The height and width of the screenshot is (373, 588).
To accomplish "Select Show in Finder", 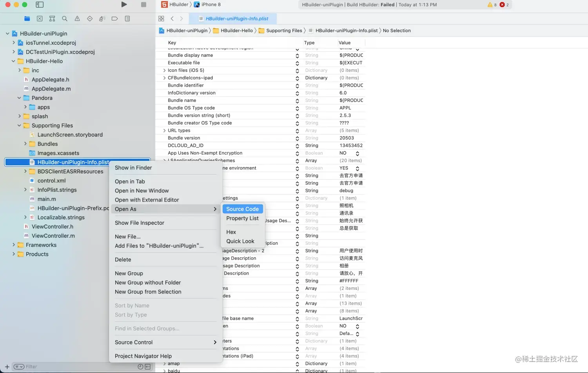I will click(165, 167).
